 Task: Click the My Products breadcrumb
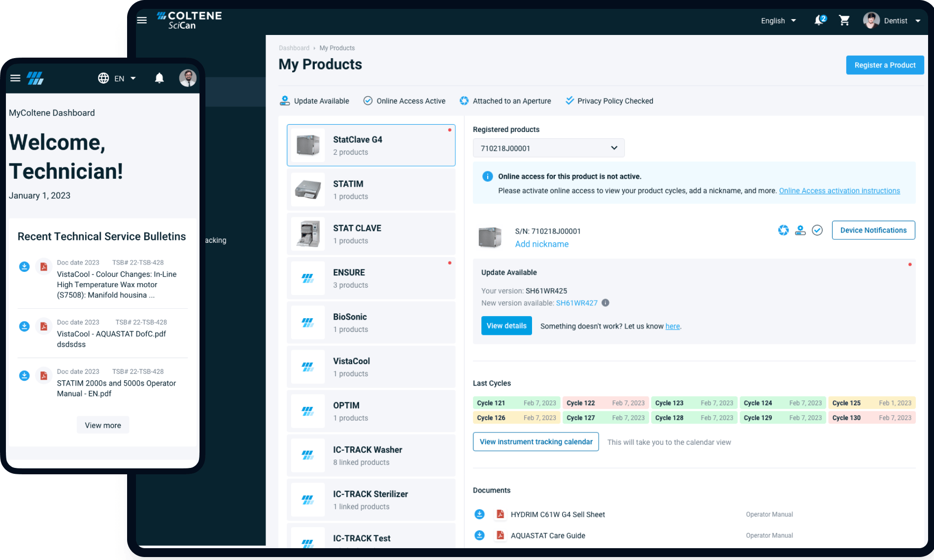[x=337, y=48]
